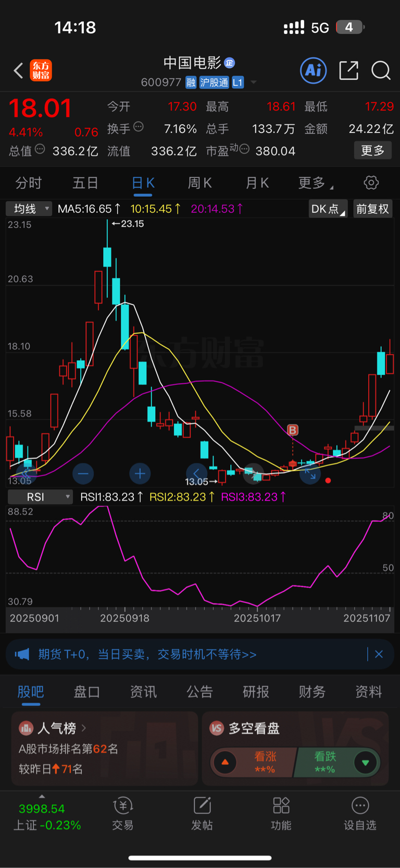Close the futures promo banner
This screenshot has width=400, height=868.
click(x=379, y=654)
